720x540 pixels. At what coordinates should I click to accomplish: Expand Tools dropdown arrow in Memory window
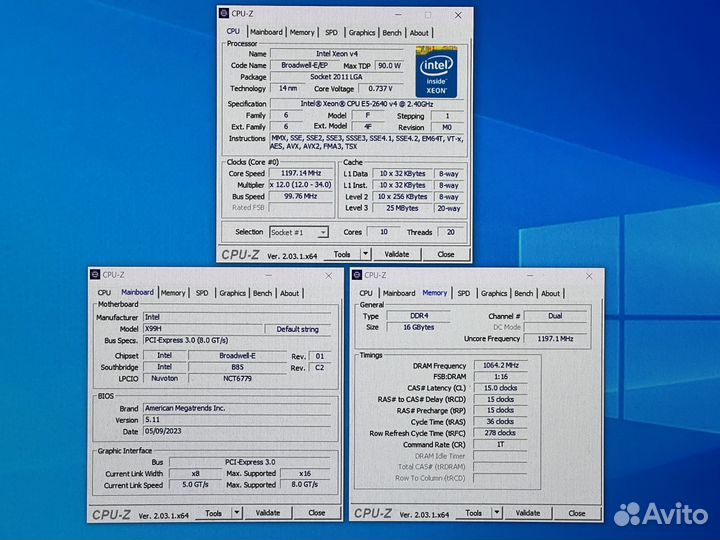click(497, 512)
